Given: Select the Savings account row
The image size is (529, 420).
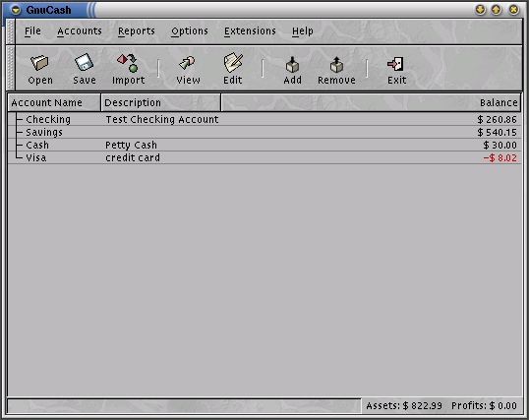Looking at the screenshot, I should click(x=264, y=132).
